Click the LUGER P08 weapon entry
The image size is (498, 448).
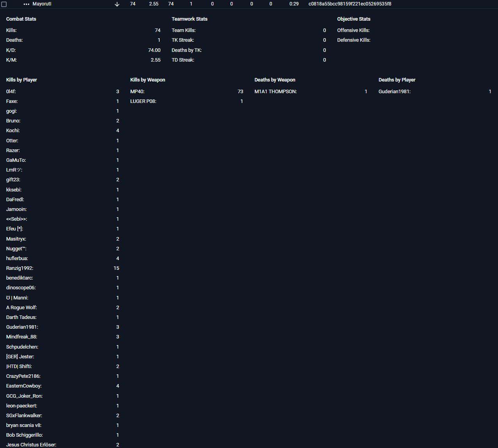(x=143, y=101)
